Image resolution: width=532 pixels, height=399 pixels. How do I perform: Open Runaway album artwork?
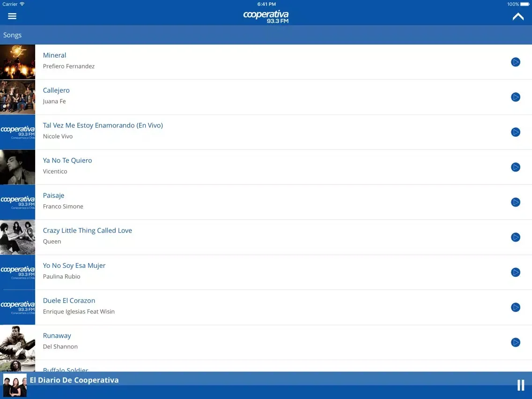pos(17,342)
